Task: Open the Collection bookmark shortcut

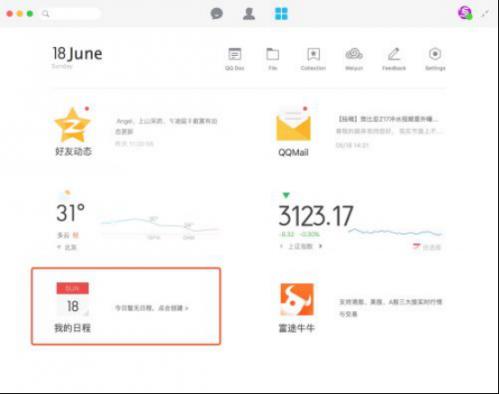Action: 313,59
